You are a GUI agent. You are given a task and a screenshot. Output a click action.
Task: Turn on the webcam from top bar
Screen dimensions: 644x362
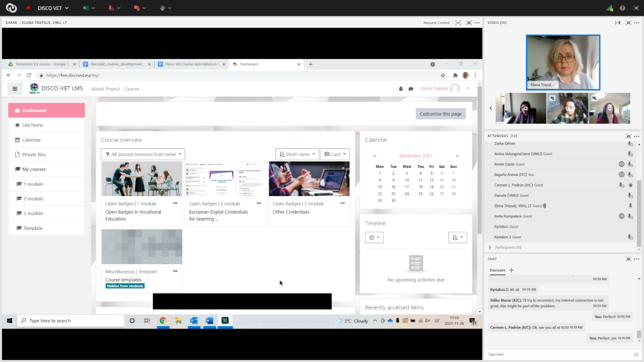(136, 8)
